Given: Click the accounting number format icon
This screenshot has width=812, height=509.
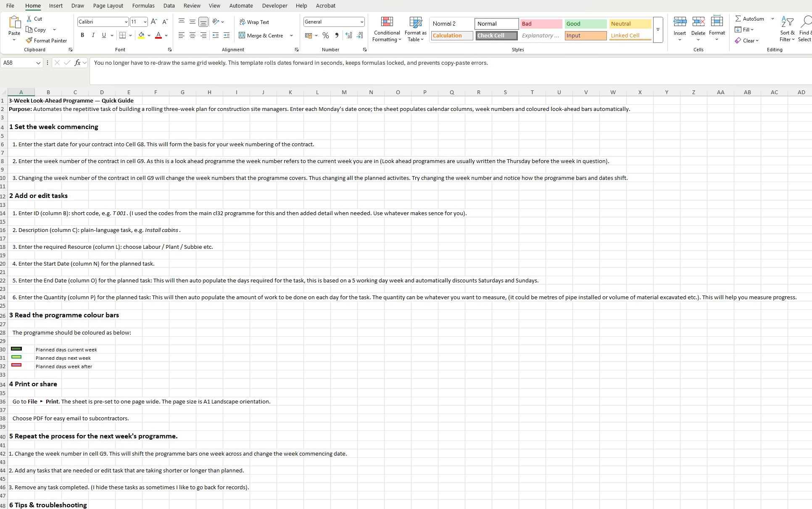Looking at the screenshot, I should tap(308, 36).
